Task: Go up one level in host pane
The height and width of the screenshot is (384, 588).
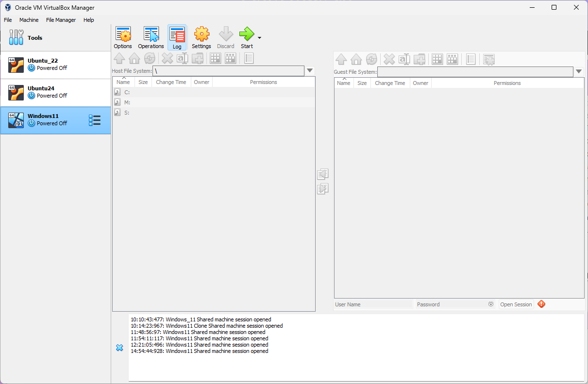Action: coord(119,59)
